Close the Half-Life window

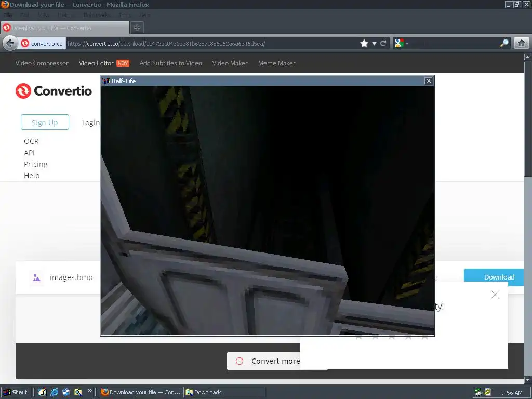tap(429, 81)
